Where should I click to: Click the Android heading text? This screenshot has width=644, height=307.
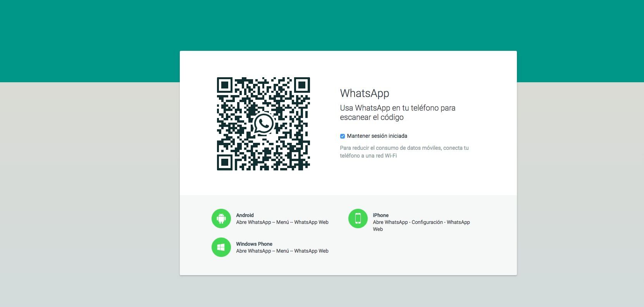pos(245,215)
